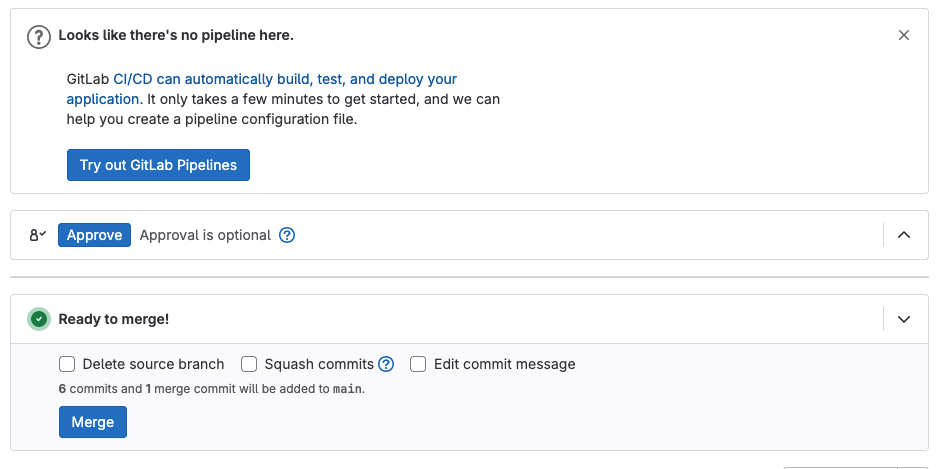Click the Merge button

tap(93, 422)
